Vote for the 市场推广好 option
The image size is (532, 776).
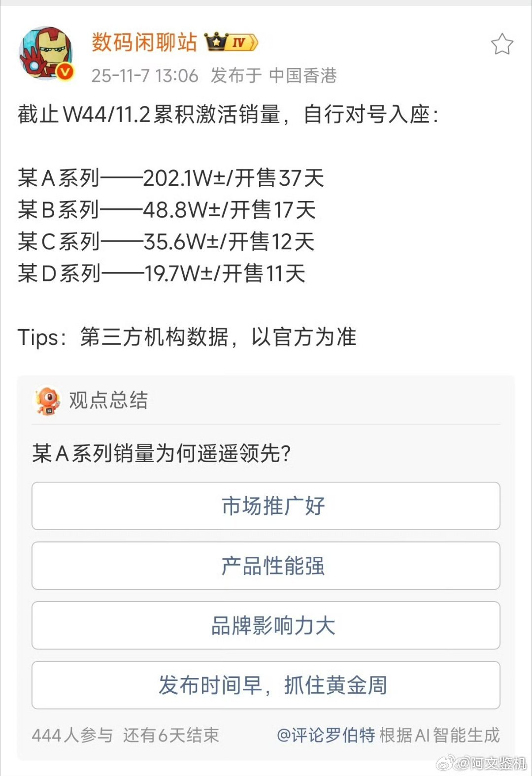[x=266, y=506]
